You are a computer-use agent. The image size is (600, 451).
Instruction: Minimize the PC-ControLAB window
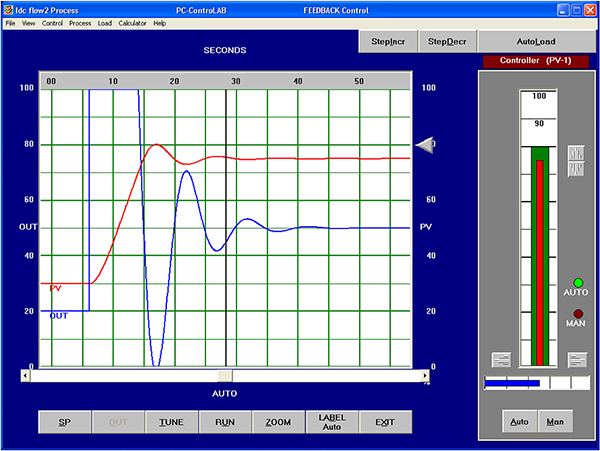point(562,10)
